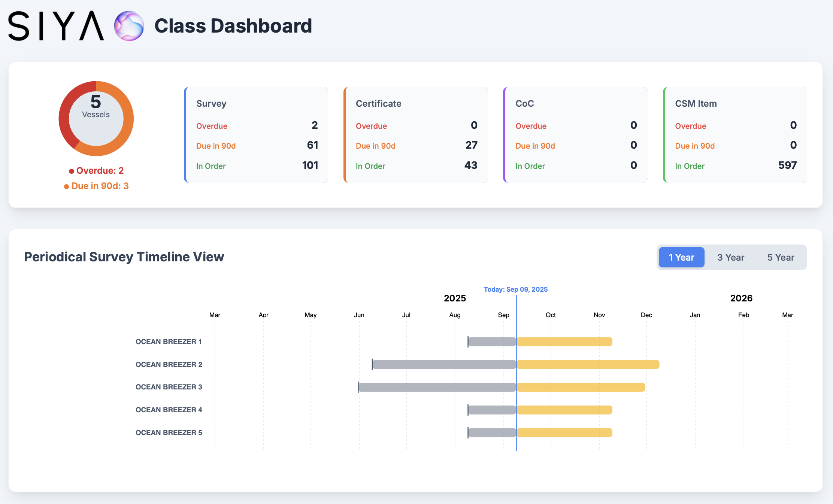The height and width of the screenshot is (504, 833).
Task: Open the AI assistant orb icon
Action: (x=128, y=26)
